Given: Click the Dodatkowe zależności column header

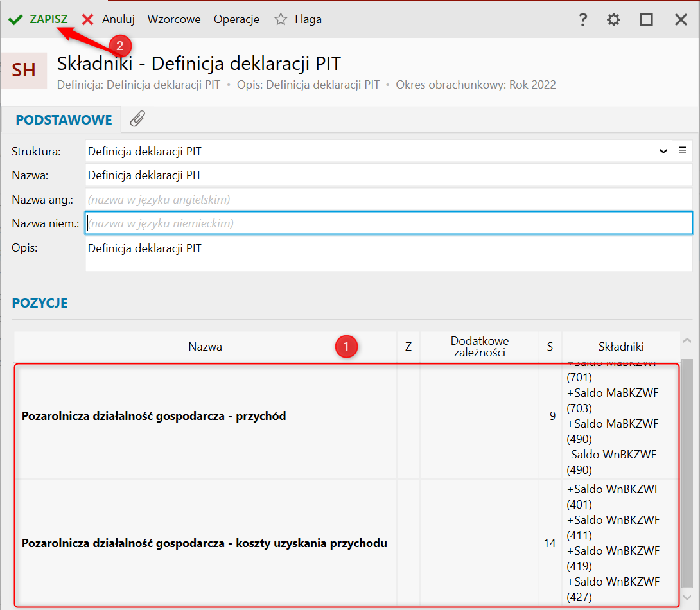Looking at the screenshot, I should tap(480, 346).
